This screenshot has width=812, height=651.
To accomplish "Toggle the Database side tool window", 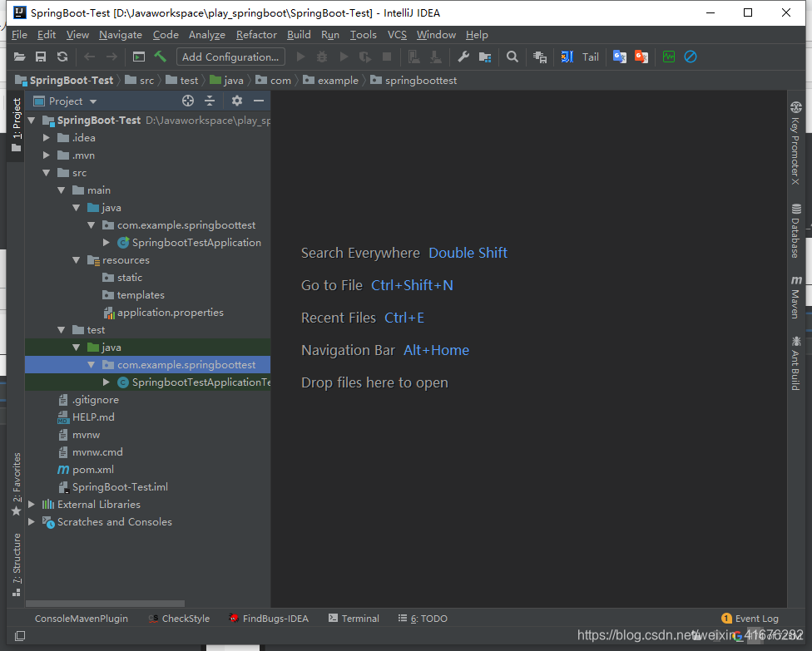I will tap(796, 231).
